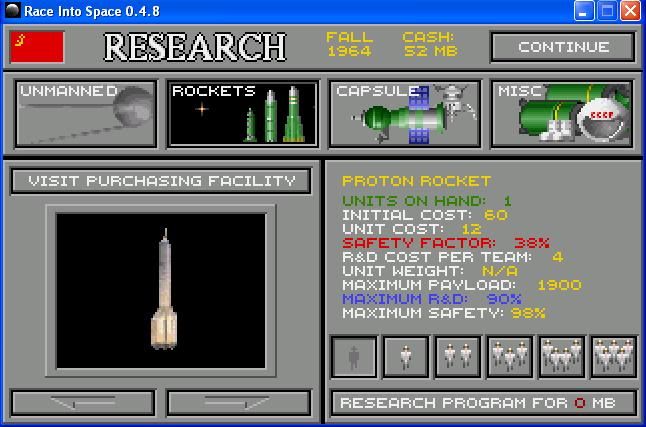Visit the Purchasing Facility
The width and height of the screenshot is (646, 427).
click(x=161, y=181)
